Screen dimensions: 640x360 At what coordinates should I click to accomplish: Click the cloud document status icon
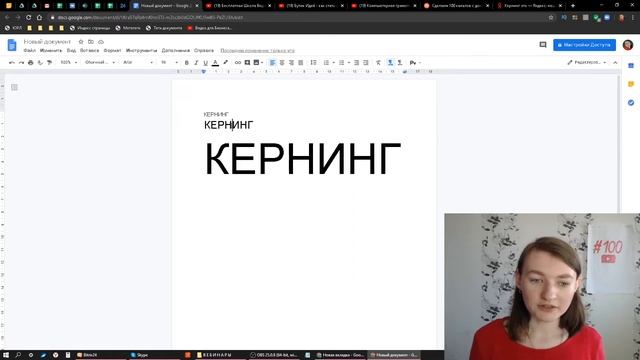(101, 42)
